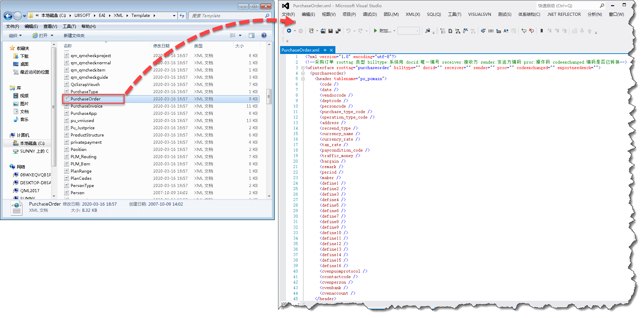The height and width of the screenshot is (318, 644).
Task: Click the Redo arrow icon in Visual Studio
Action: (360, 31)
